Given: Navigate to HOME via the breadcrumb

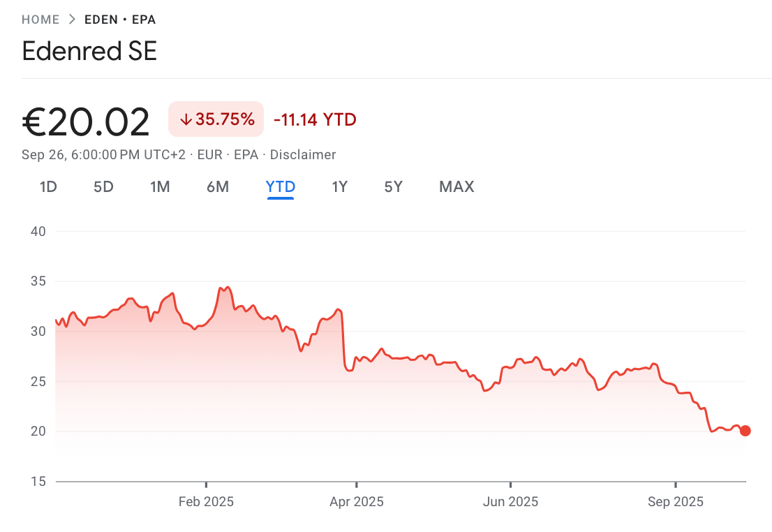Looking at the screenshot, I should 38,19.
